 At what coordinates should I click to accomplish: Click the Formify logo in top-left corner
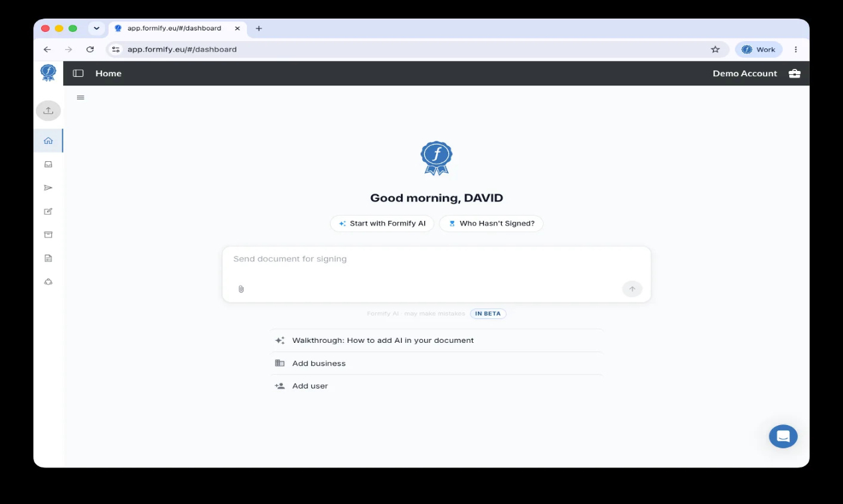pyautogui.click(x=48, y=73)
